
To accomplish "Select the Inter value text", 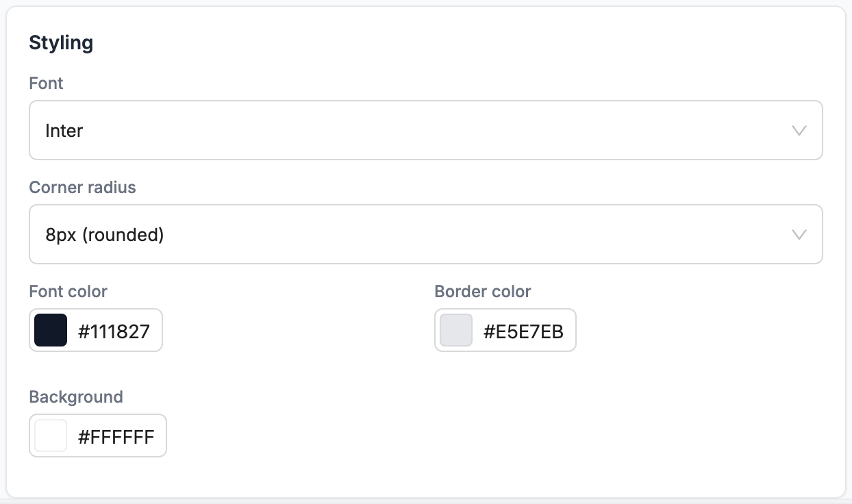I will pos(64,131).
